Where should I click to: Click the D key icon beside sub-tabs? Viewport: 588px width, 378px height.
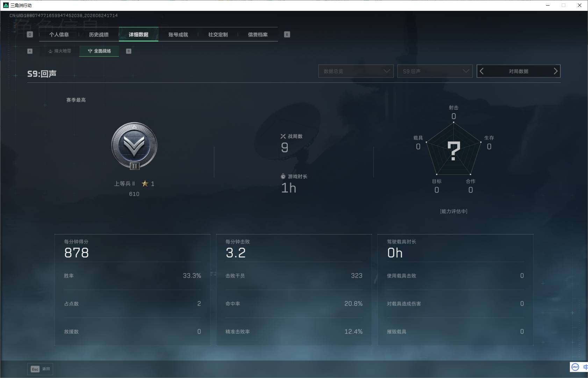pyautogui.click(x=129, y=51)
